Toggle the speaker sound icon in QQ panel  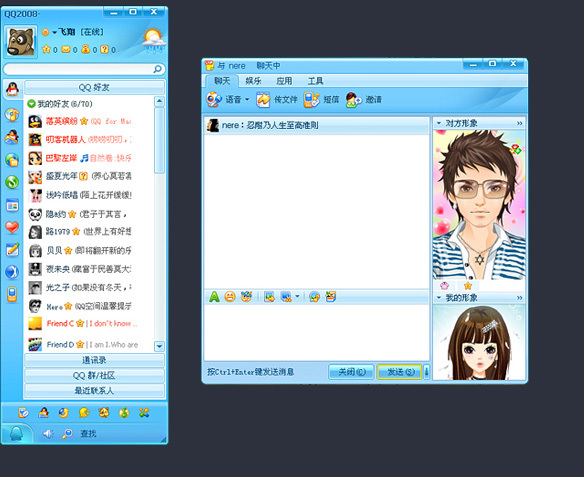48,433
